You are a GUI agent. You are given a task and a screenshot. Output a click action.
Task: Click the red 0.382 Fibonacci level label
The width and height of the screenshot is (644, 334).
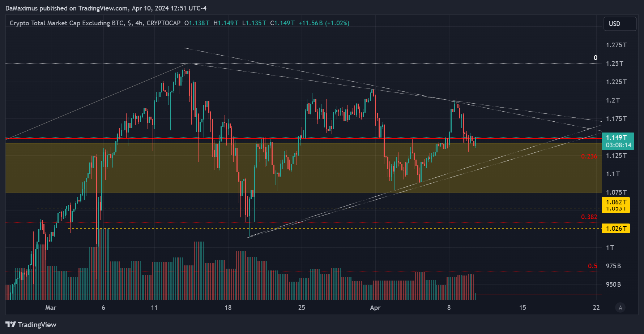pyautogui.click(x=589, y=217)
